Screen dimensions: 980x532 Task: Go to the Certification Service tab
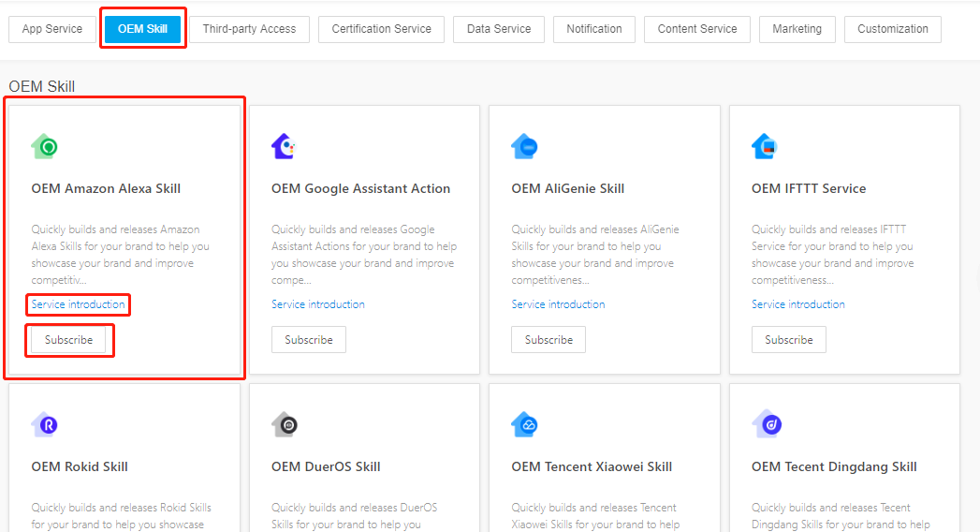coord(381,29)
